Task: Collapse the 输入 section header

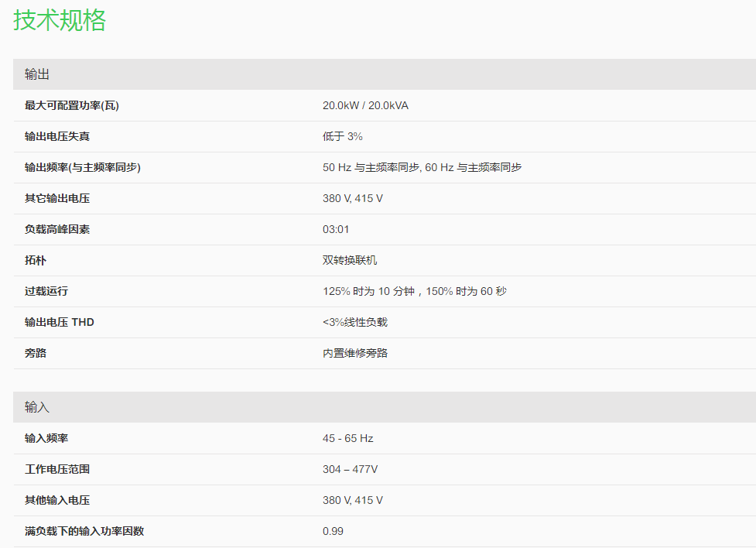Action: (37, 407)
